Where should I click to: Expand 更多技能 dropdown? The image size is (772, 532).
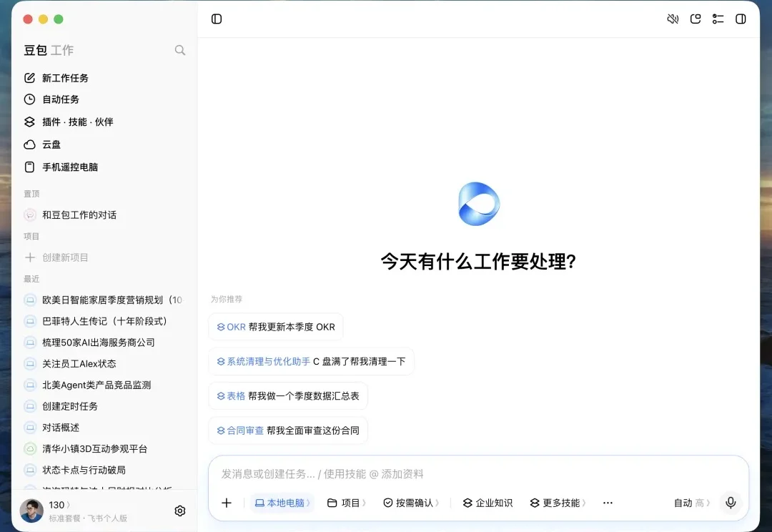pyautogui.click(x=558, y=503)
